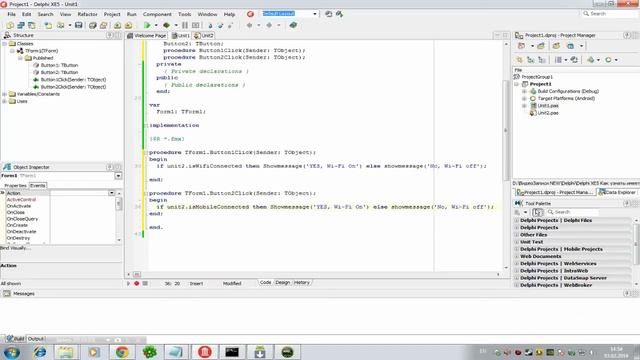The image size is (640, 360).
Task: Click the green Run arrow icon
Action: [x=147, y=25]
